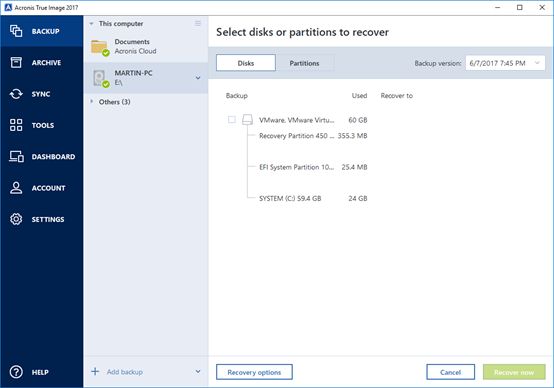Click the 60 GB used value
The image size is (554, 388).
358,120
